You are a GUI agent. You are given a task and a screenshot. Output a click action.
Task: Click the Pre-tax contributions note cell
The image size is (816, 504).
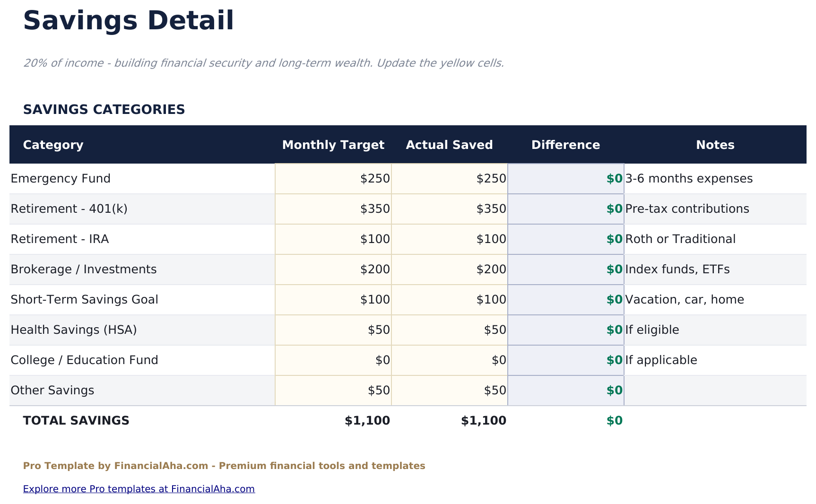pyautogui.click(x=686, y=209)
